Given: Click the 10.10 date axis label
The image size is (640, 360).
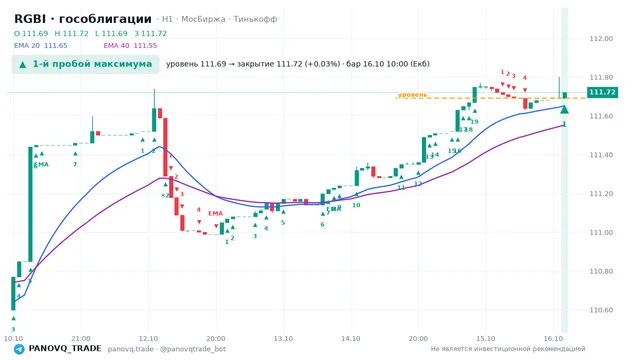Looking at the screenshot, I should click(x=13, y=339).
